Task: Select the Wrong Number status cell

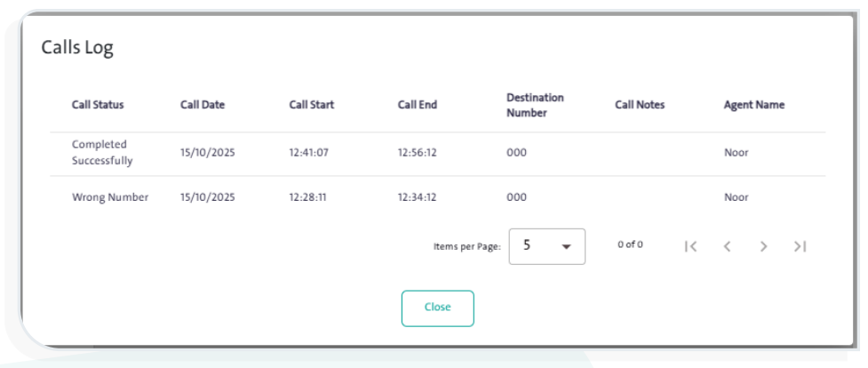Action: (x=109, y=197)
